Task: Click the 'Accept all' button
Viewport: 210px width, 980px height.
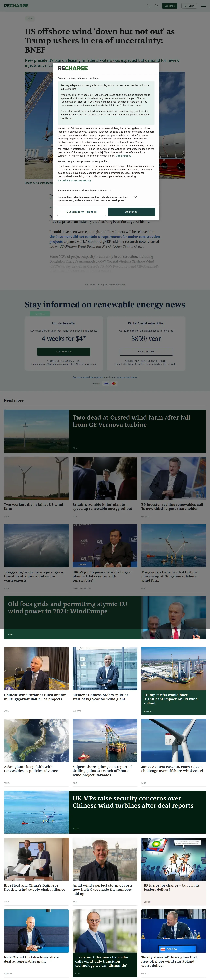Action: (x=131, y=212)
